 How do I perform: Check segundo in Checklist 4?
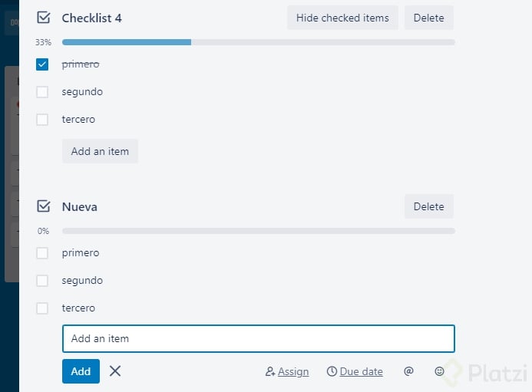coord(42,92)
